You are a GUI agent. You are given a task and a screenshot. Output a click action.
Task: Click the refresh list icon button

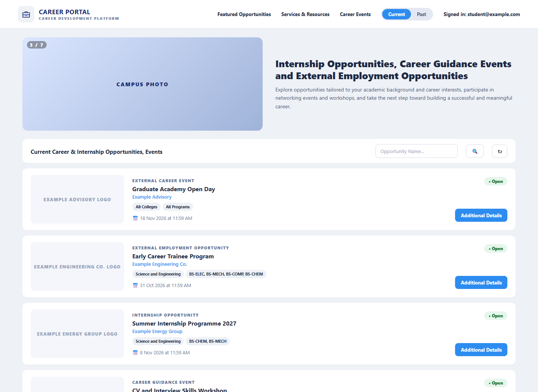coord(500,151)
